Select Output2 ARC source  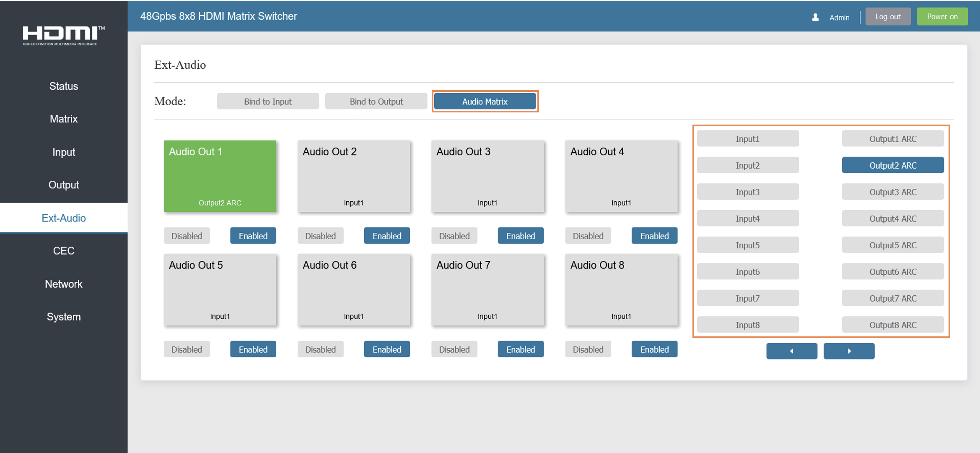pos(893,165)
